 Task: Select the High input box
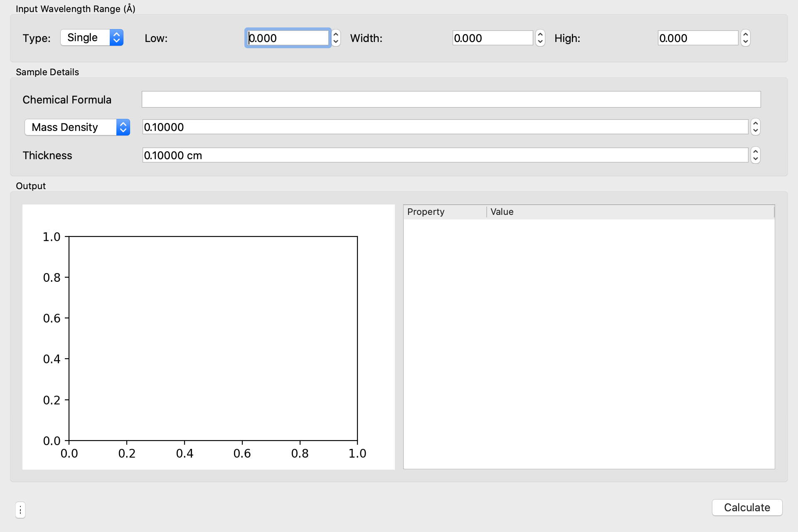click(697, 38)
